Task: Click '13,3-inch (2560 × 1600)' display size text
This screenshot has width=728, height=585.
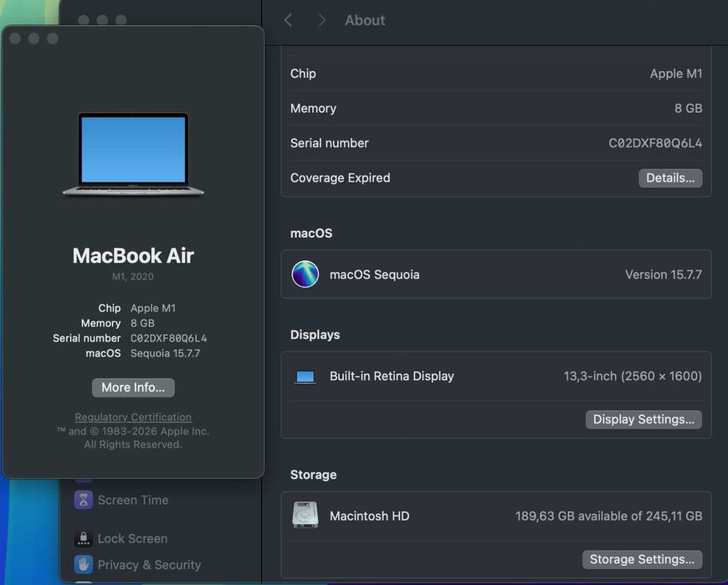Action: [633, 376]
